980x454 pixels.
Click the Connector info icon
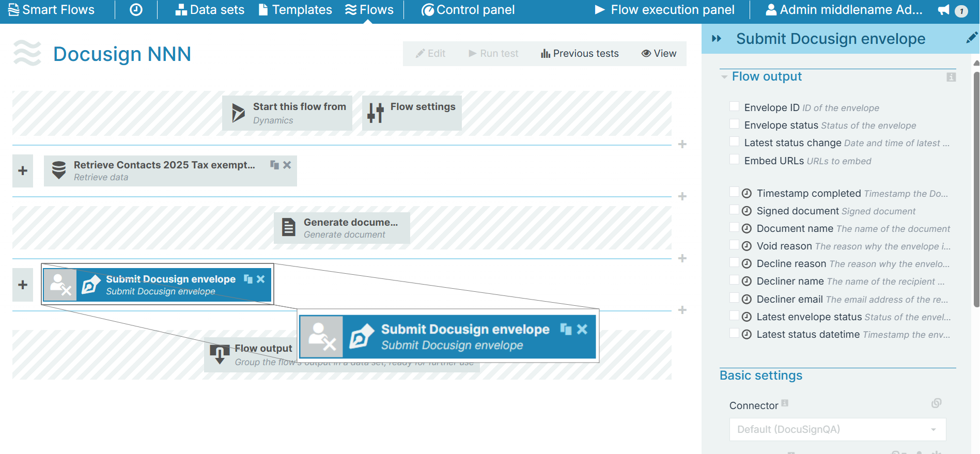click(x=785, y=403)
